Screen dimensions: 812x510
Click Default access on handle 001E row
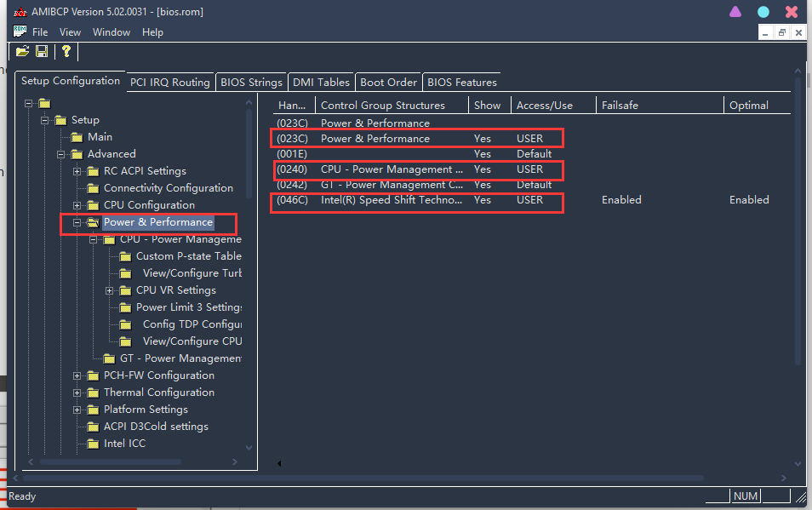pos(534,154)
